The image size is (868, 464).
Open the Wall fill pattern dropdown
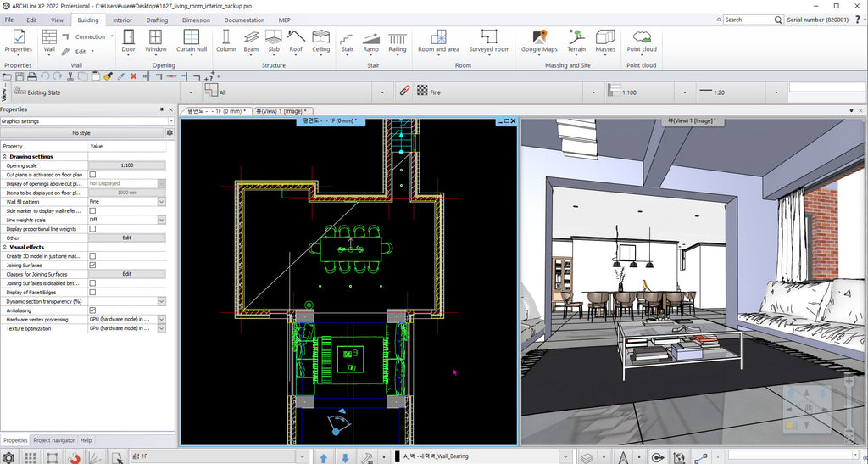(x=161, y=202)
